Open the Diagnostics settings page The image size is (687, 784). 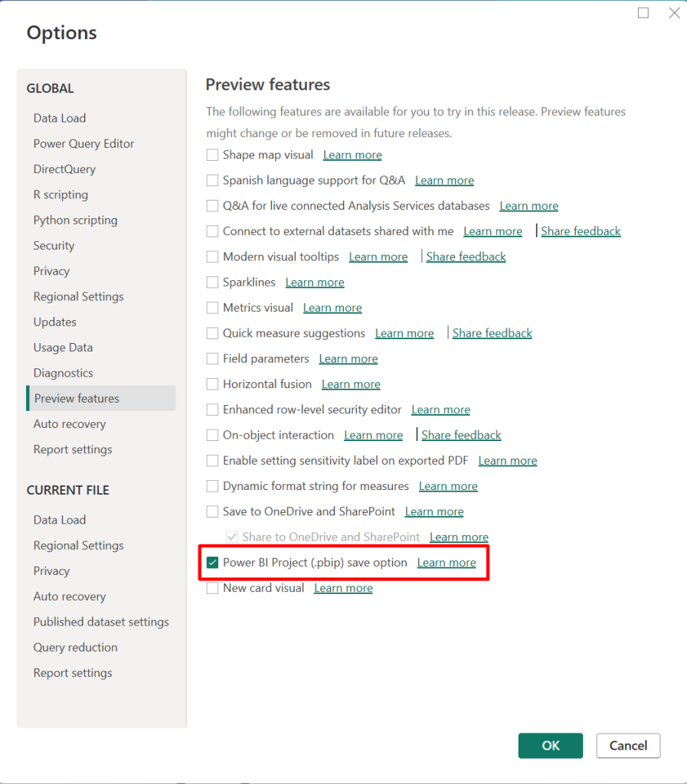pos(63,373)
